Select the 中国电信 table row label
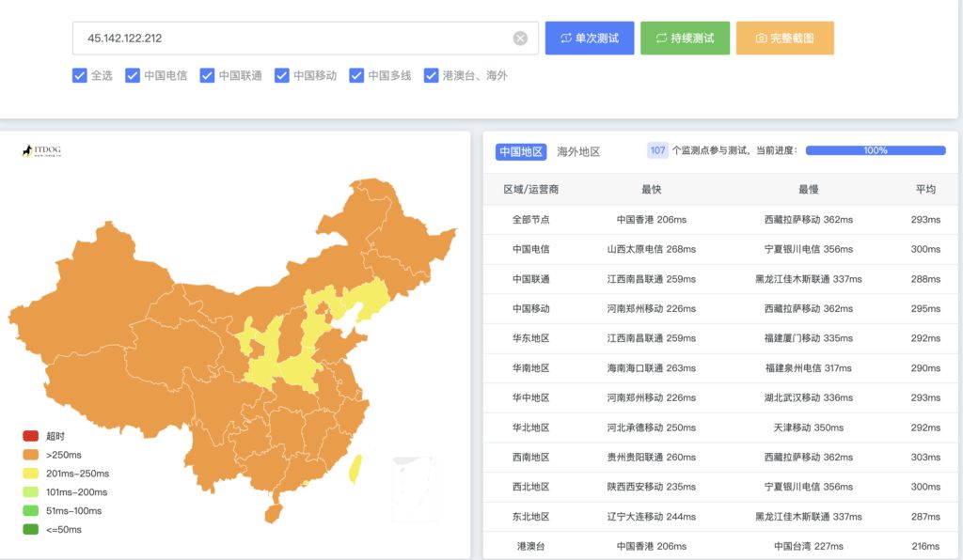This screenshot has height=560, width=963. [x=530, y=249]
